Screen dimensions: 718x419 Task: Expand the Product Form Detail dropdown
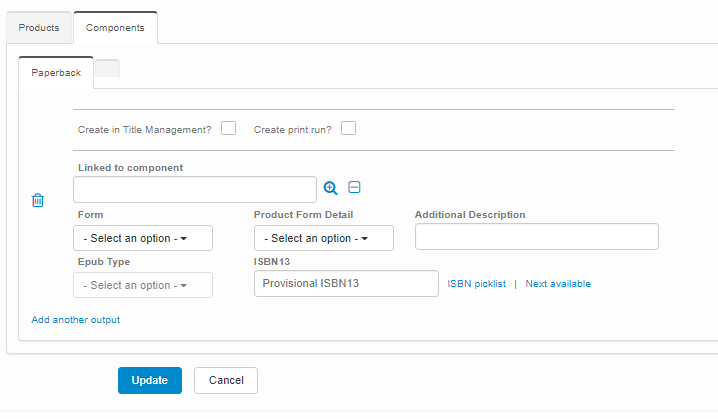pyautogui.click(x=323, y=238)
